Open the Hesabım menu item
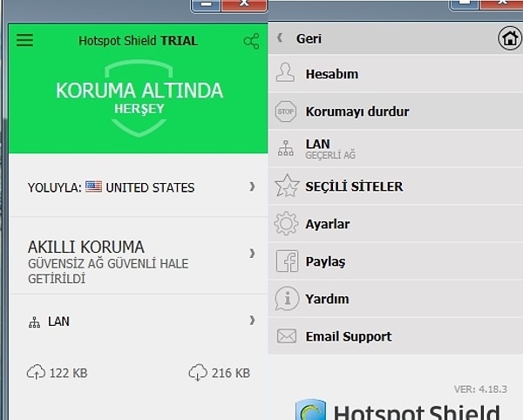The height and width of the screenshot is (420, 523). click(x=396, y=74)
